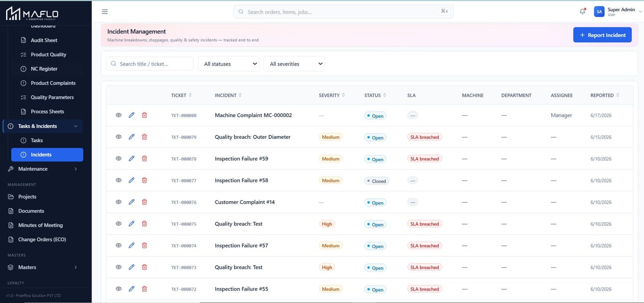
Task: Delete Inspection Failure #58 incident
Action: 144,180
